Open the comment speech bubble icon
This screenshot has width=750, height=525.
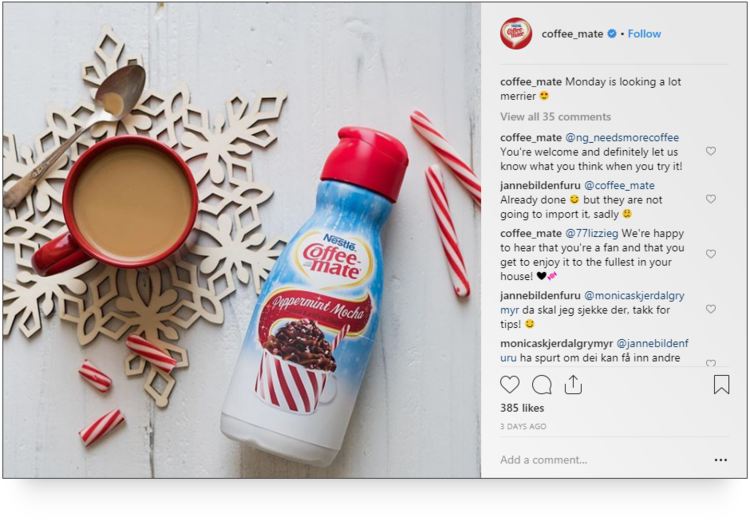click(541, 384)
